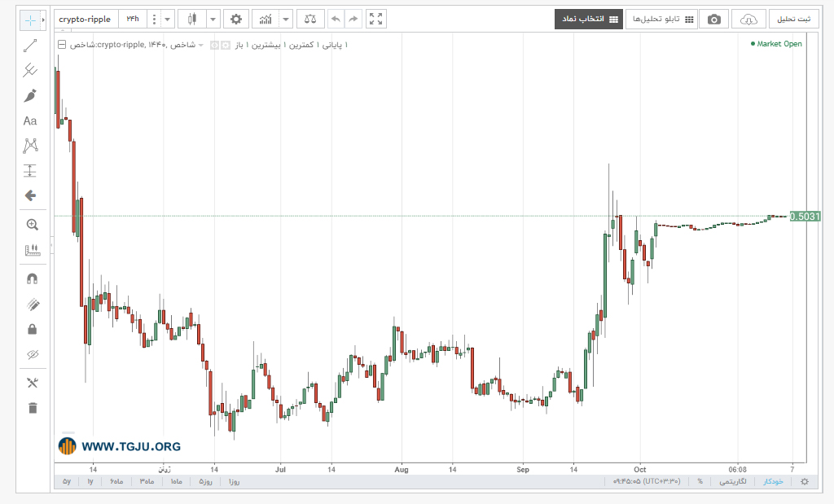
Task: Open series settings gear in legend
Action: click(x=226, y=46)
